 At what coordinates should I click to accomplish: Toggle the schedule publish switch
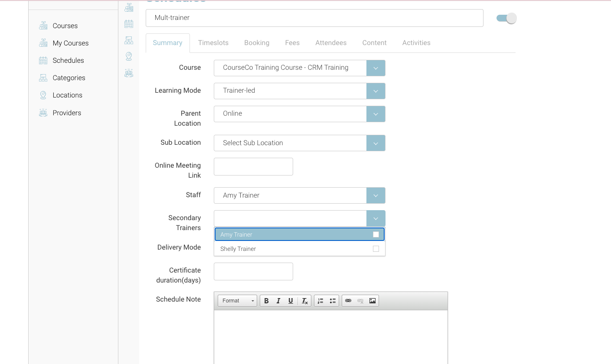click(x=506, y=18)
